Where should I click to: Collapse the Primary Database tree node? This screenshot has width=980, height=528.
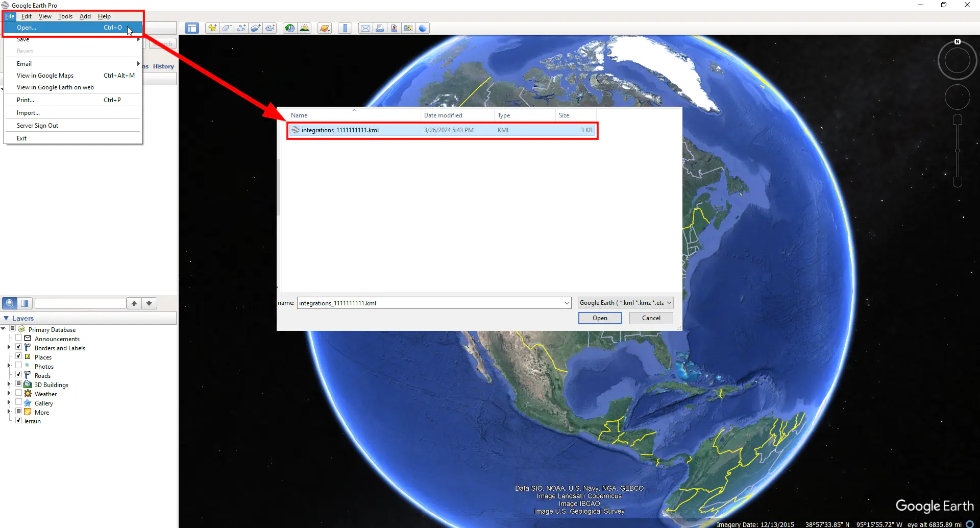tap(4, 329)
